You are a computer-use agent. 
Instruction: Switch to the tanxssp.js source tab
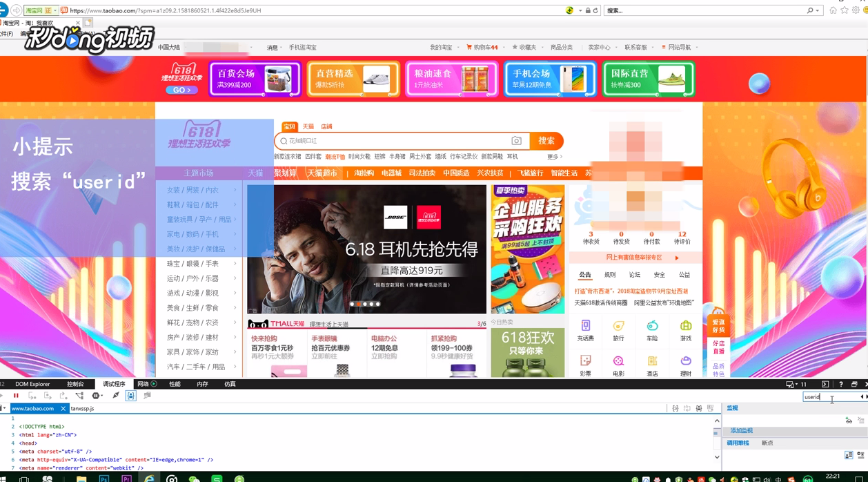point(82,409)
